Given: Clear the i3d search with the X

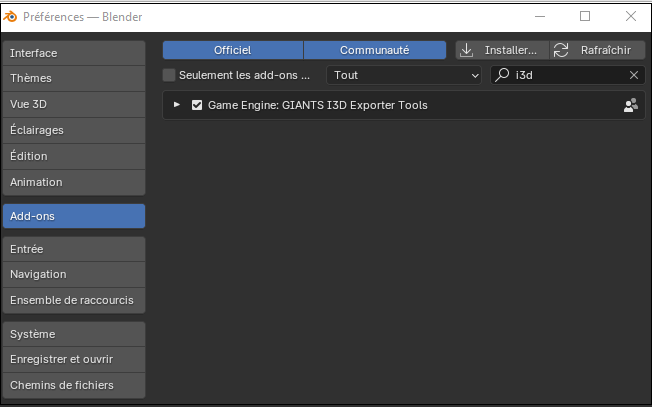Looking at the screenshot, I should tap(633, 75).
